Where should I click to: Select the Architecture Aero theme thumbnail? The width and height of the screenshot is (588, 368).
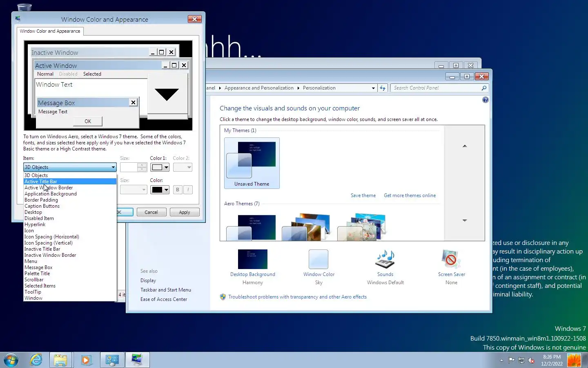point(306,227)
